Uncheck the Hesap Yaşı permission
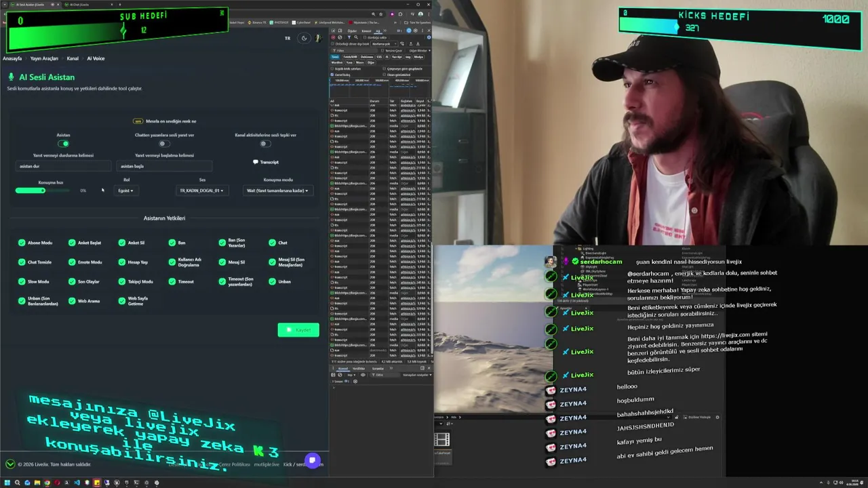 point(122,262)
